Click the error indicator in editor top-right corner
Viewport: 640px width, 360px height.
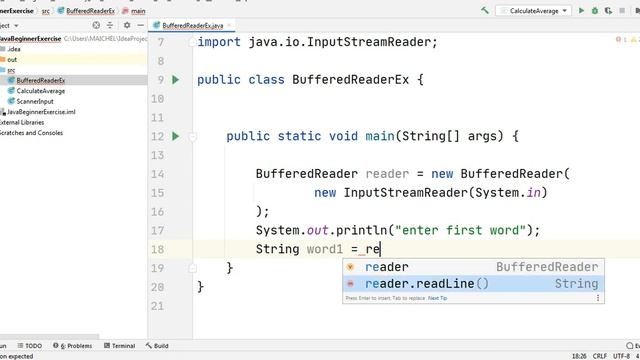(x=621, y=40)
